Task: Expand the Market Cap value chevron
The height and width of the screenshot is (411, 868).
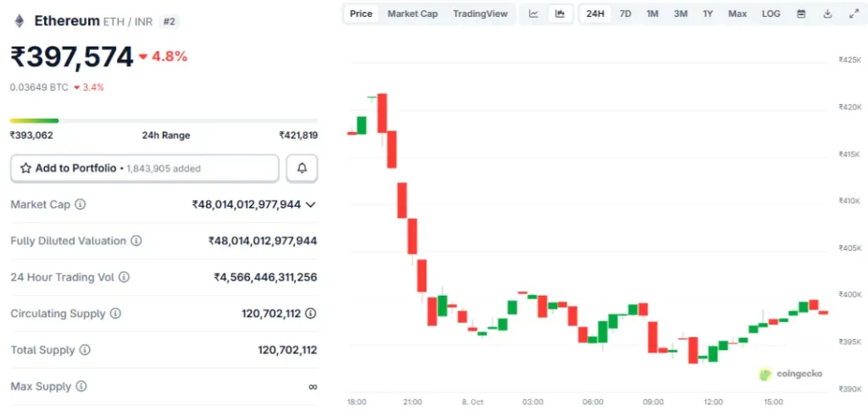Action: pos(311,204)
